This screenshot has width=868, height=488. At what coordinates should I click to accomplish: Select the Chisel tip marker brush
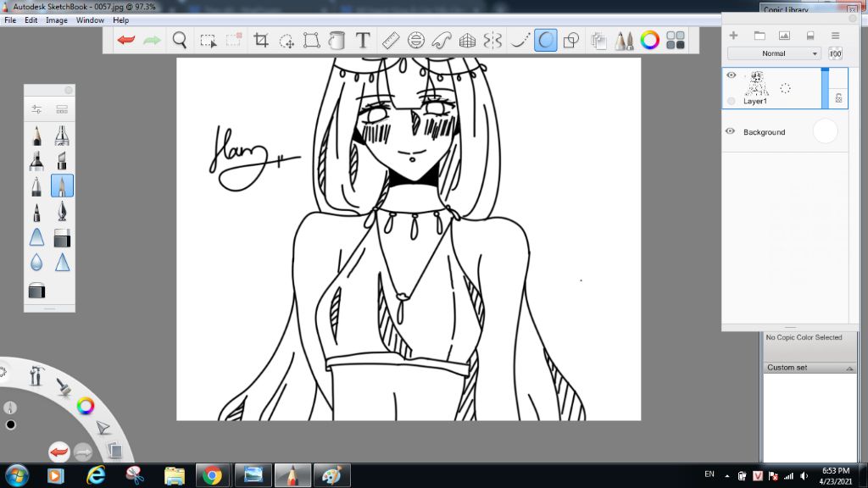tap(62, 160)
